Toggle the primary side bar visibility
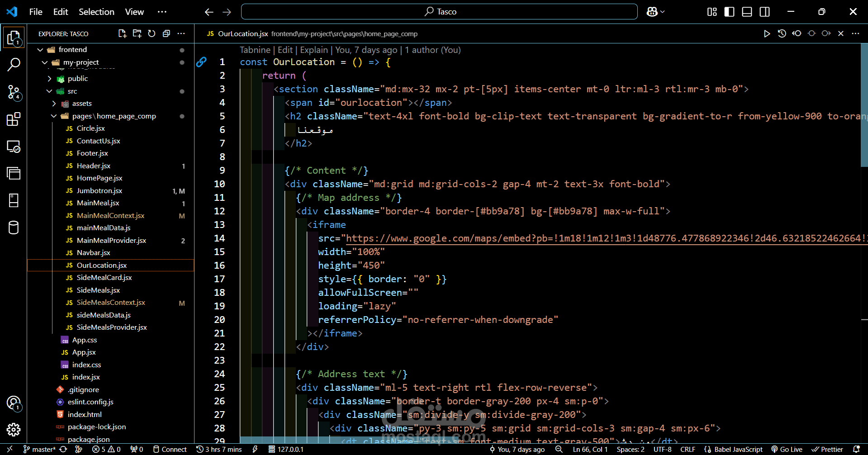Viewport: 868px width, 455px height. 729,12
